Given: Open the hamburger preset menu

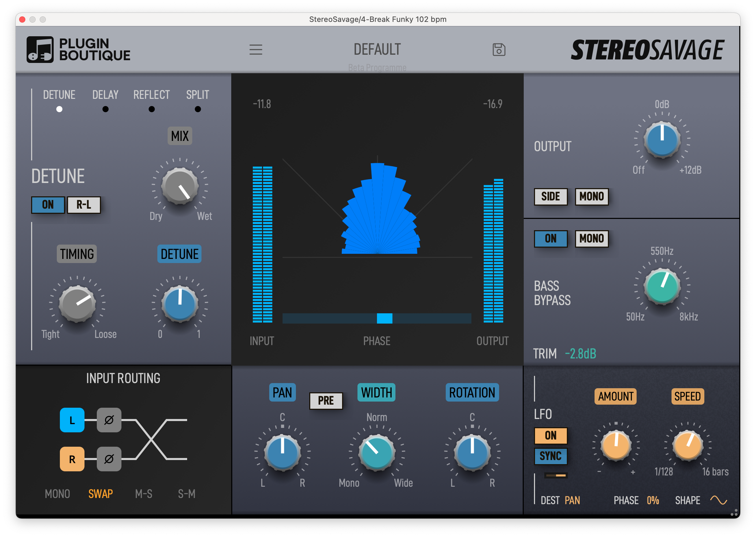Looking at the screenshot, I should [256, 50].
